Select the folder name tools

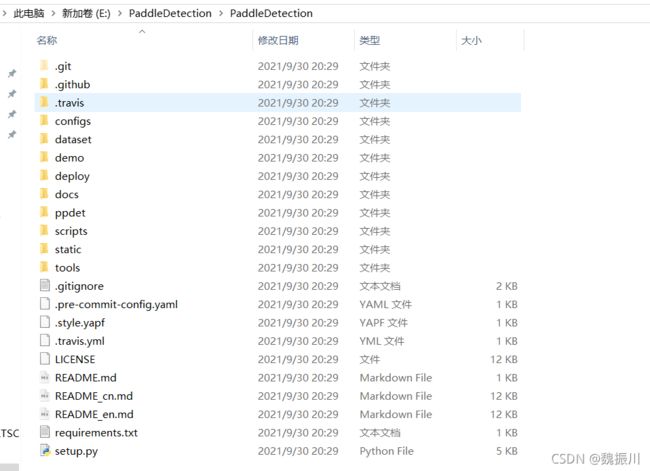[x=67, y=268]
